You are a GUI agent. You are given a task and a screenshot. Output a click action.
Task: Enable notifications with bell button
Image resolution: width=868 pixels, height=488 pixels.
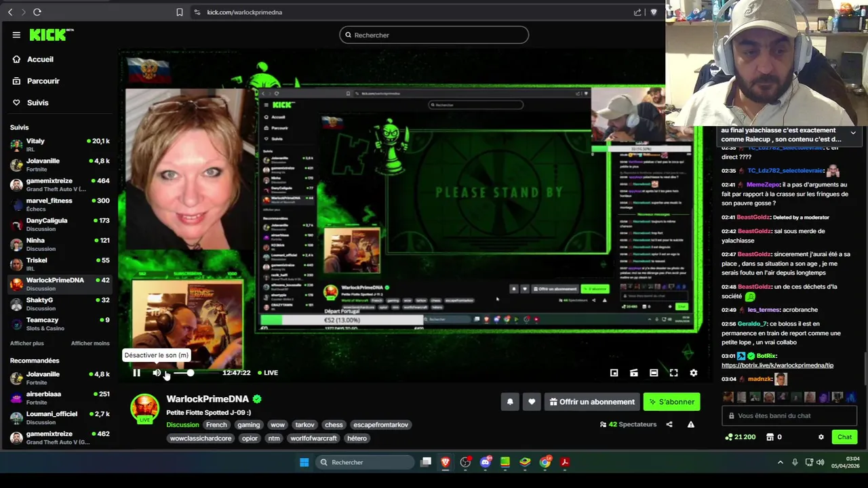(x=510, y=402)
